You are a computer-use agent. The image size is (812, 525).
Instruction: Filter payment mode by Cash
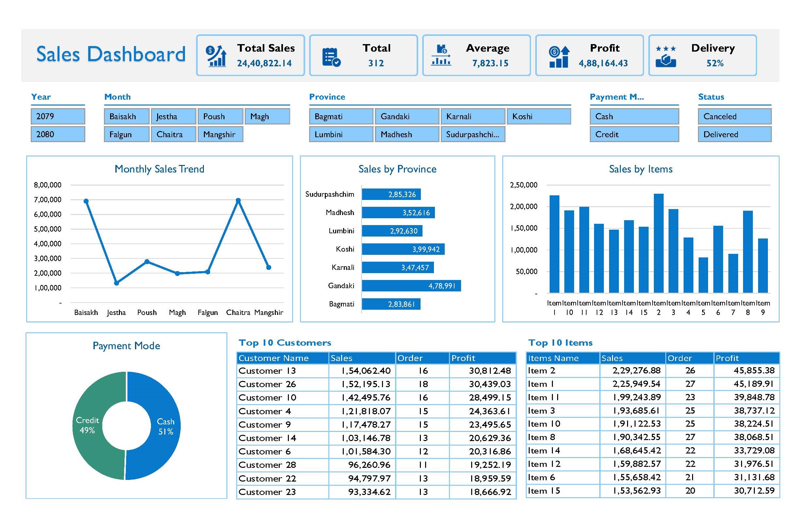click(x=634, y=116)
